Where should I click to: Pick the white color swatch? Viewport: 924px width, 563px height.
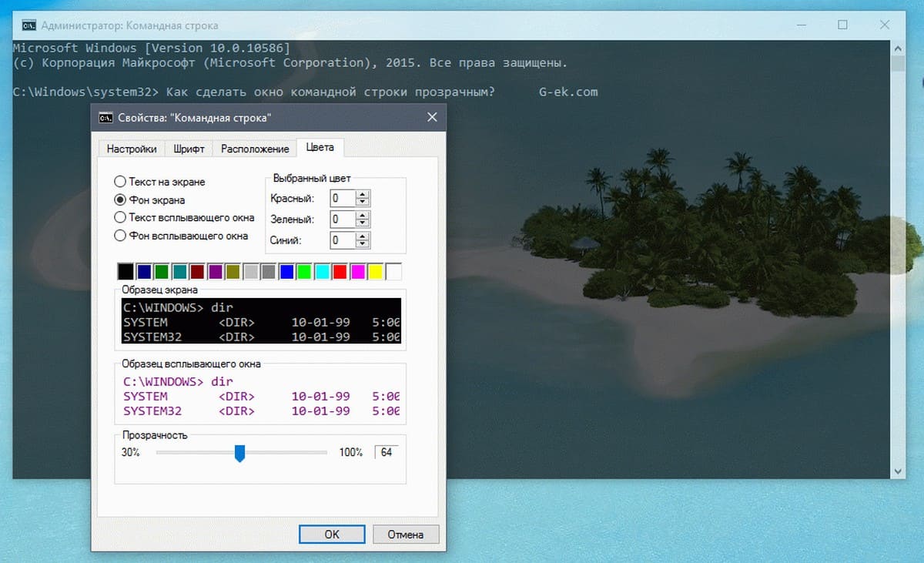(393, 271)
